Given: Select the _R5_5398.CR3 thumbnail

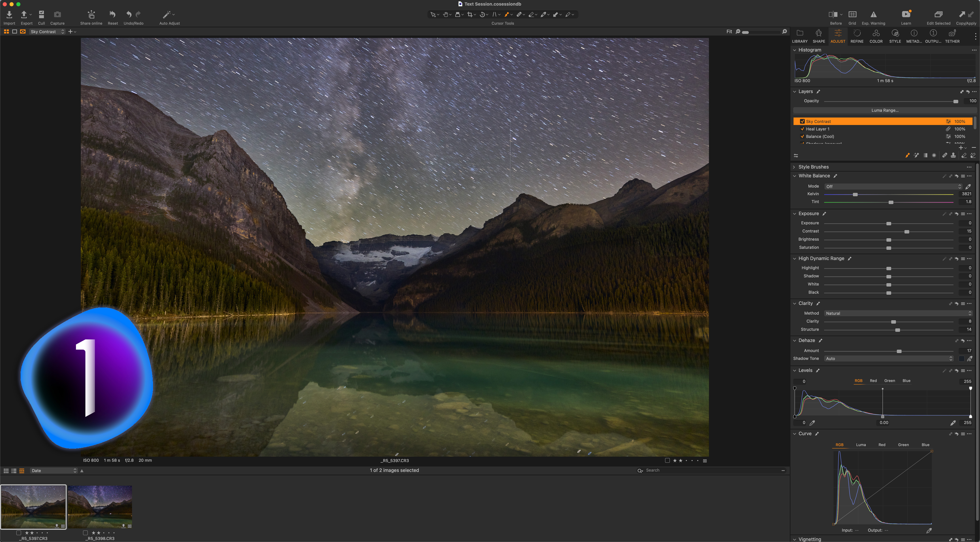Looking at the screenshot, I should click(x=100, y=507).
